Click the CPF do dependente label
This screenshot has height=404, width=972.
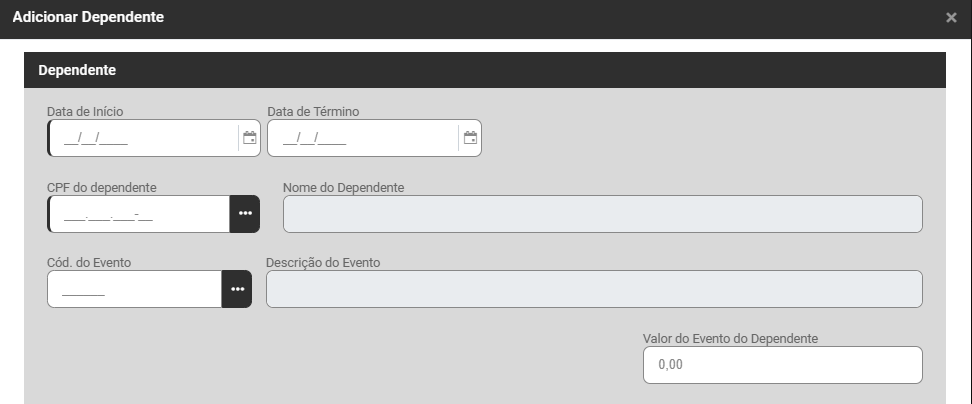(101, 187)
